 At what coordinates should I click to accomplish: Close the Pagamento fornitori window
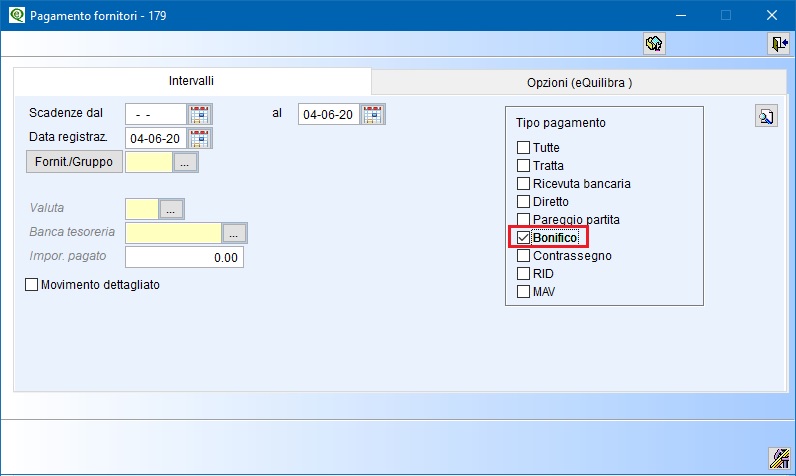772,15
